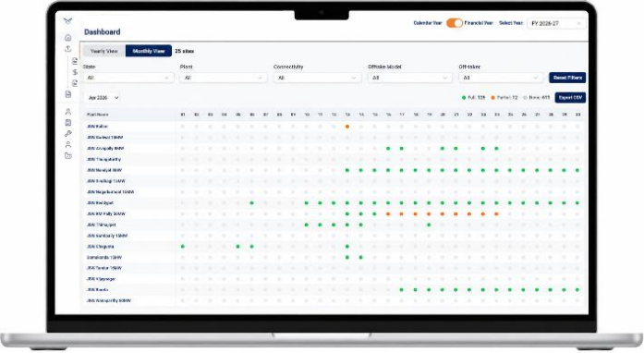
Task: Toggle the Calendar Year / Financial Year switch
Action: (x=455, y=23)
